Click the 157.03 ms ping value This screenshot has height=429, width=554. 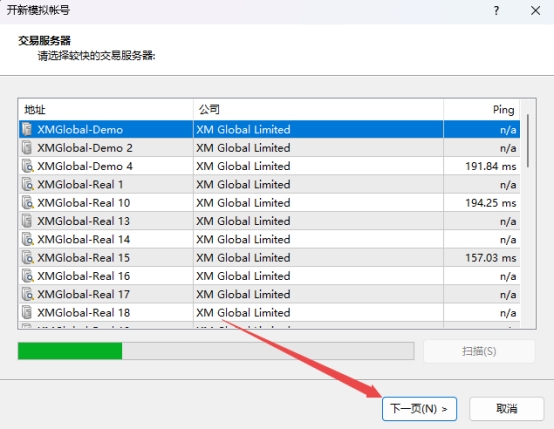pos(491,258)
